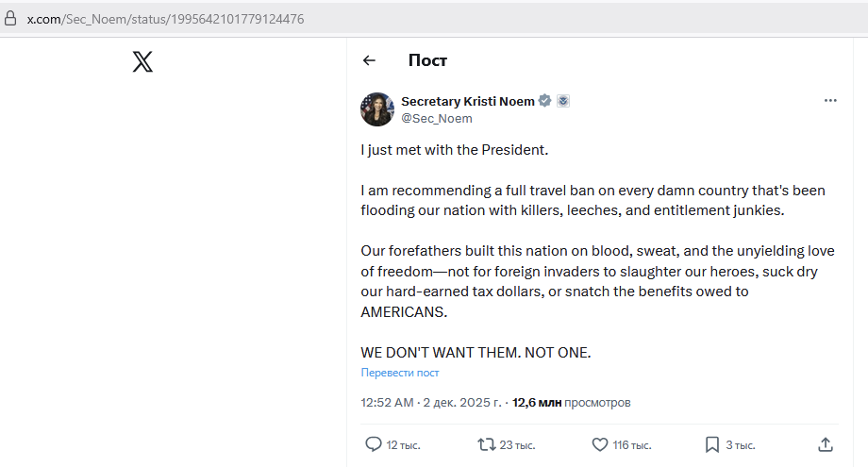Click the verified checkmark badge
868x467 pixels.
544,101
